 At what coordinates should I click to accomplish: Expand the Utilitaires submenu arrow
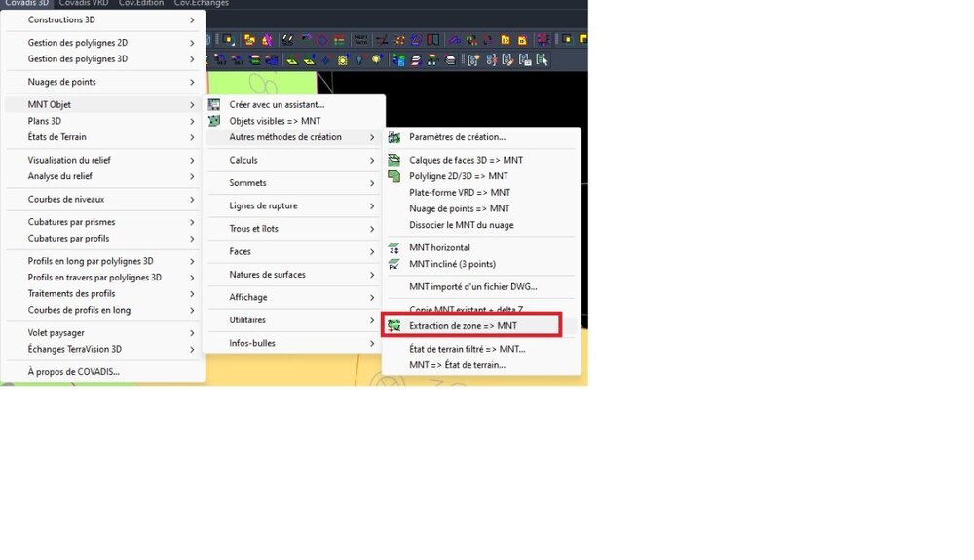(372, 320)
